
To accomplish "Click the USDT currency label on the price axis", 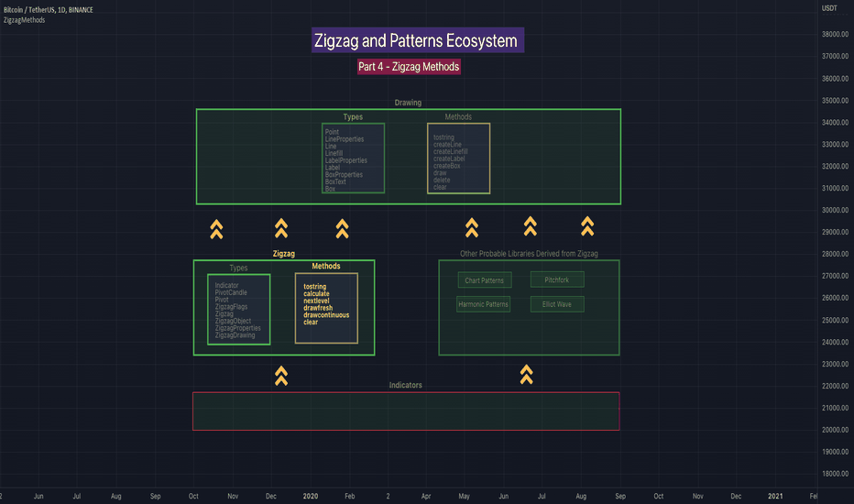I will tap(829, 8).
